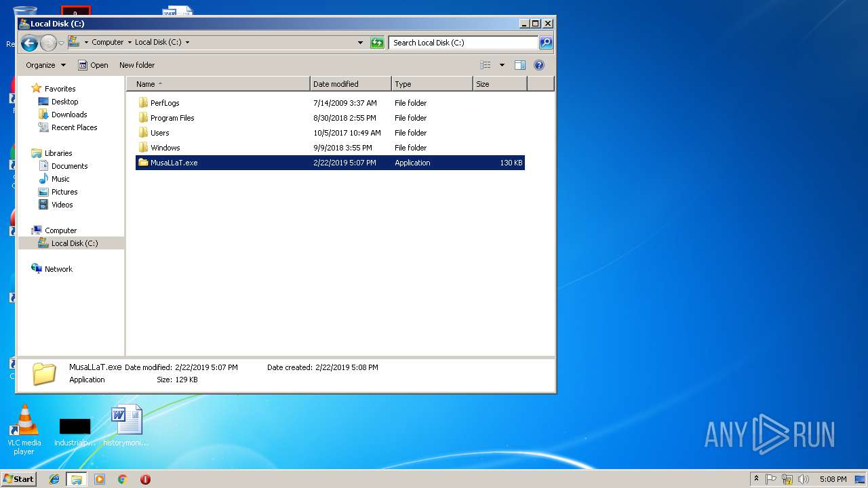Launch Google Chrome from taskbar
The width and height of the screenshot is (868, 488).
(x=123, y=479)
